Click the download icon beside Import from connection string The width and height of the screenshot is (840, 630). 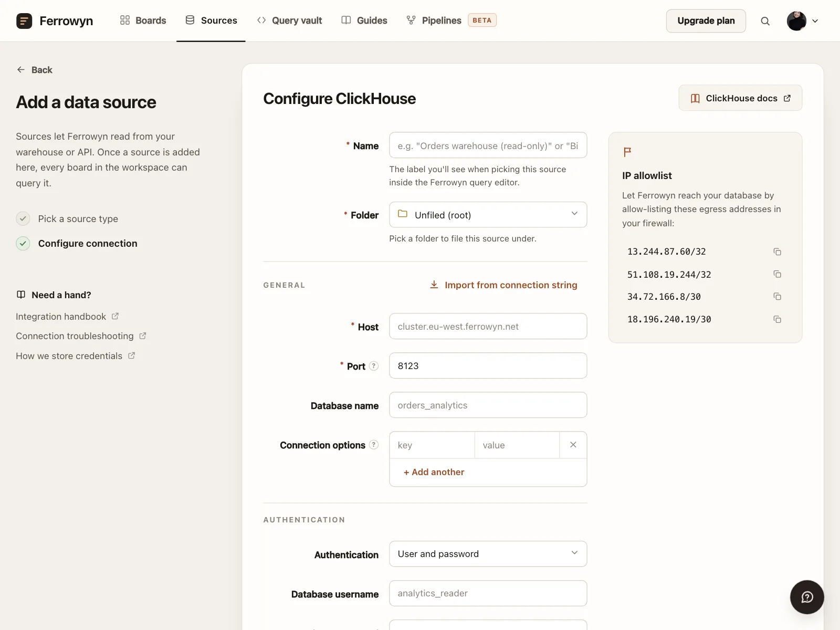pyautogui.click(x=434, y=285)
